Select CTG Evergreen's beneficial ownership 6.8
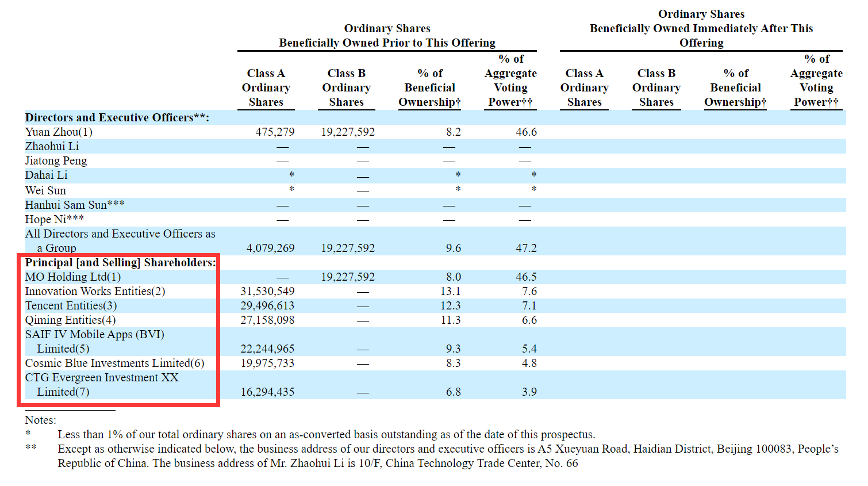This screenshot has width=868, height=486. (x=454, y=392)
